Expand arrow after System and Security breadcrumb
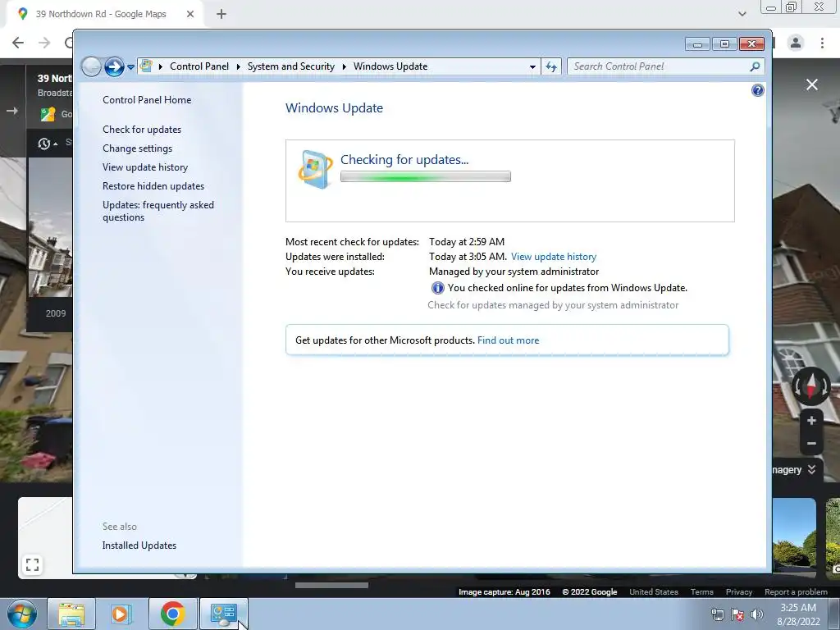The width and height of the screenshot is (840, 630). pos(344,67)
